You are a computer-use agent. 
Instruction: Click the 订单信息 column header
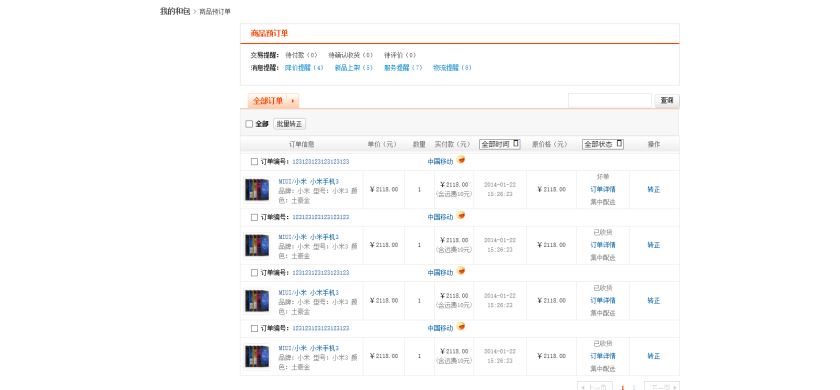302,144
